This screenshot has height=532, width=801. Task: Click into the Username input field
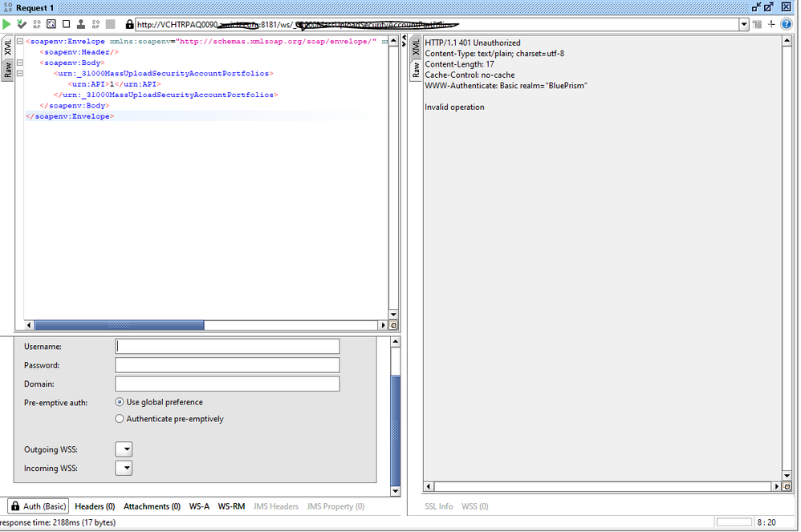coord(227,347)
